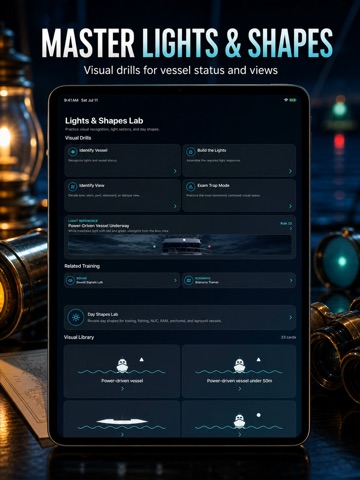Tap the Day Shapes Lab sun icon
This screenshot has height=480, width=360.
pos(76,317)
